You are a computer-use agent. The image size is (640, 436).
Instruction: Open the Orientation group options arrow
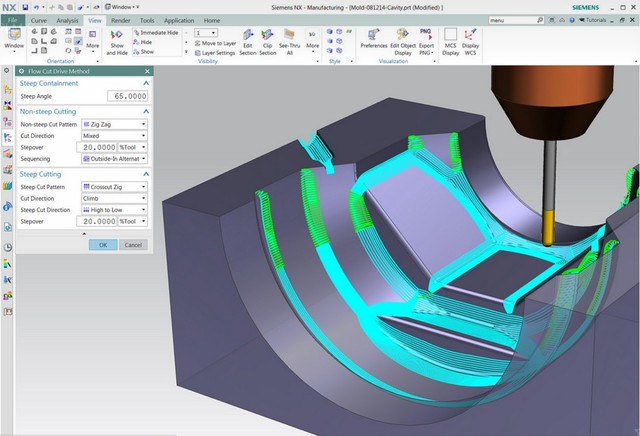pyautogui.click(x=98, y=61)
